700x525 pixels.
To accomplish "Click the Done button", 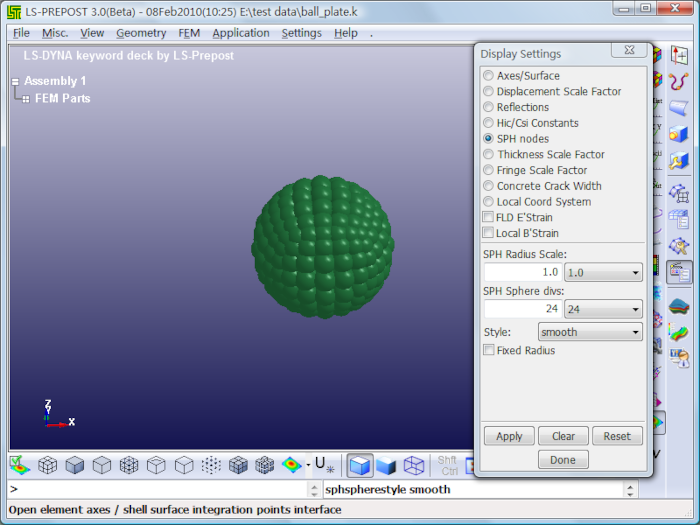I will pos(563,460).
